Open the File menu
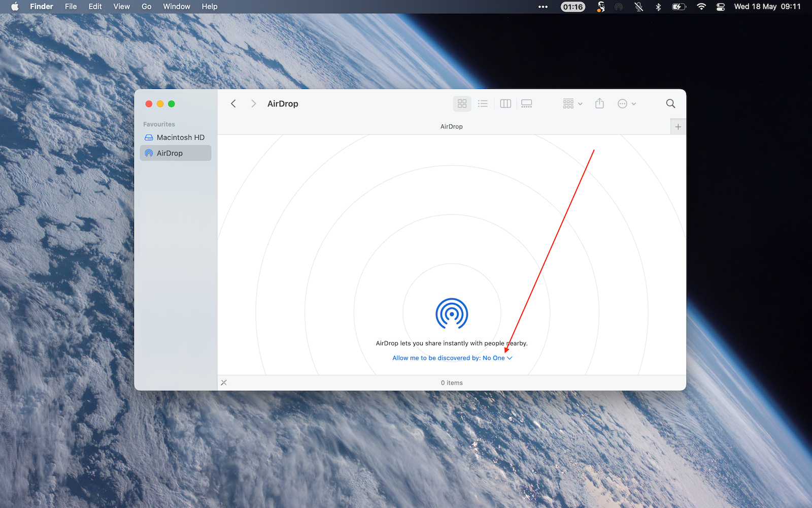The image size is (812, 508). point(71,7)
